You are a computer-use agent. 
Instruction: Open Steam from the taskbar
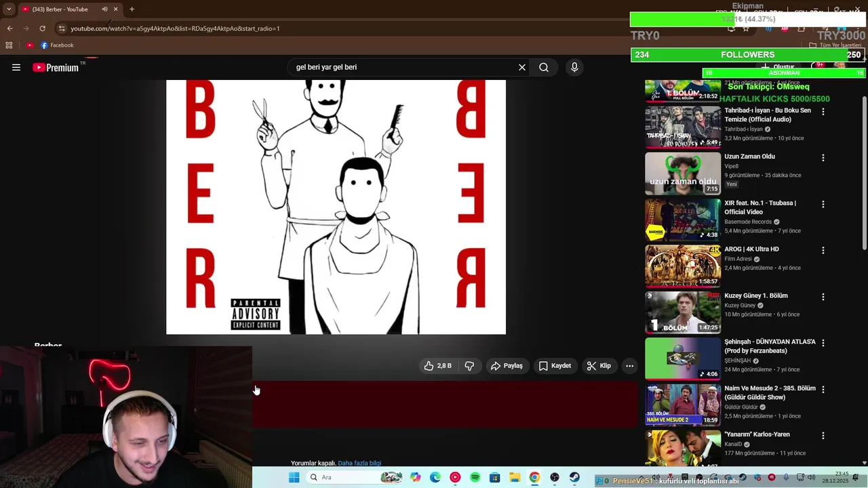click(x=574, y=477)
